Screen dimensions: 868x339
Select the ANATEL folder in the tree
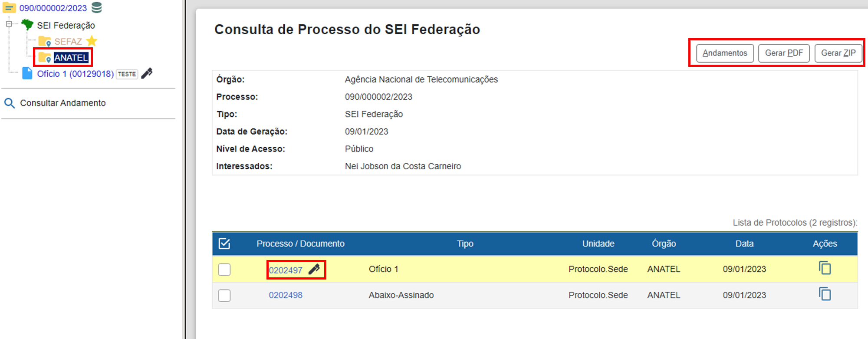coord(71,58)
